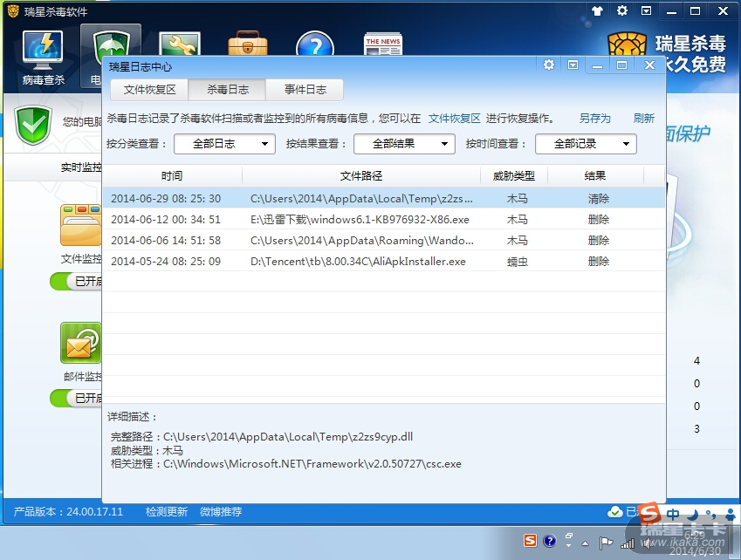Viewport: 741px width, 560px height.
Task: Click log center settings gear icon
Action: pyautogui.click(x=549, y=65)
